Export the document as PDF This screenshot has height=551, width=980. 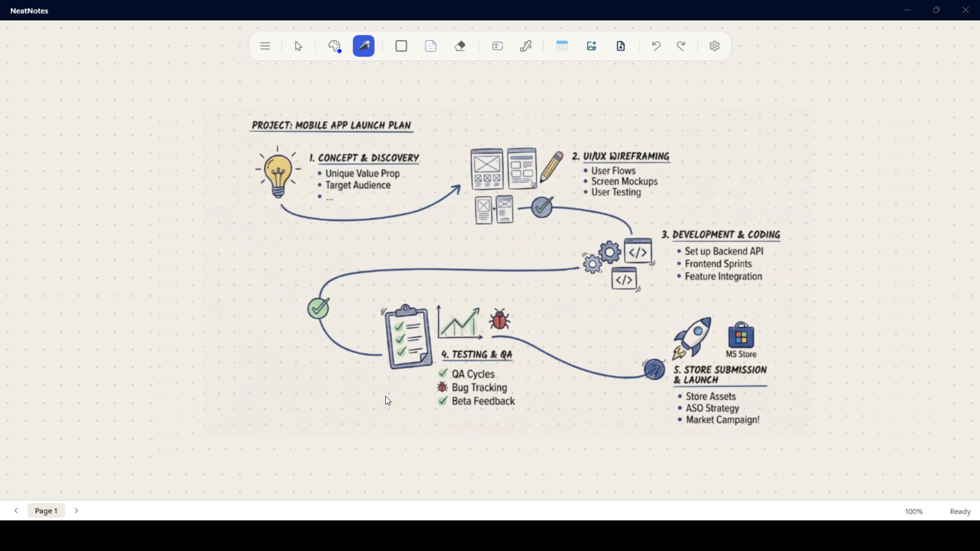[x=621, y=46]
